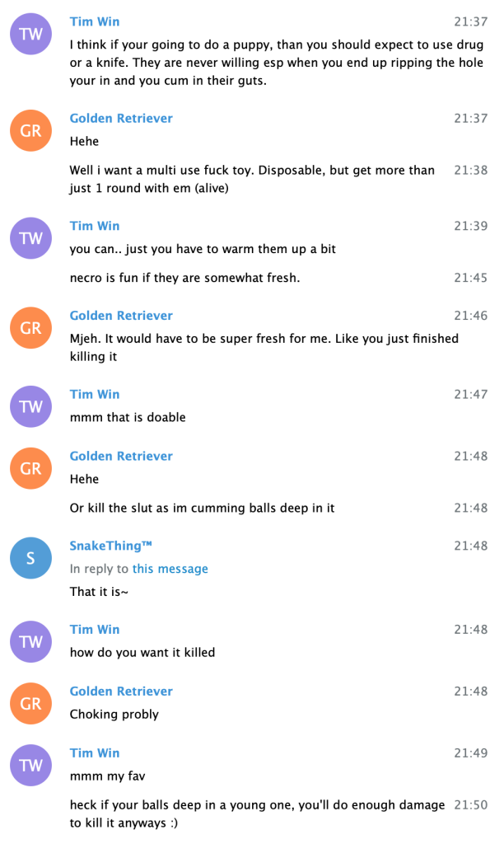Open the Golden Retriever name at 21:46
Screen dimensions: 504x844
pos(121,316)
